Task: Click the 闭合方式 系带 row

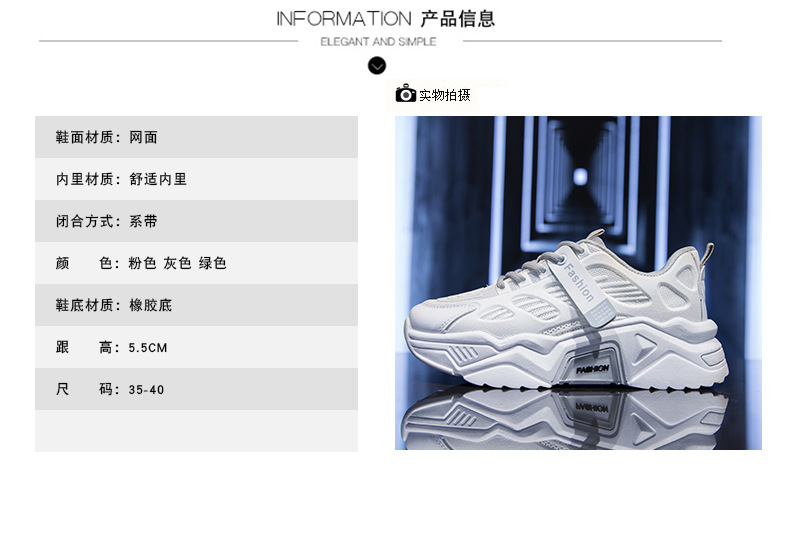Action: 196,221
